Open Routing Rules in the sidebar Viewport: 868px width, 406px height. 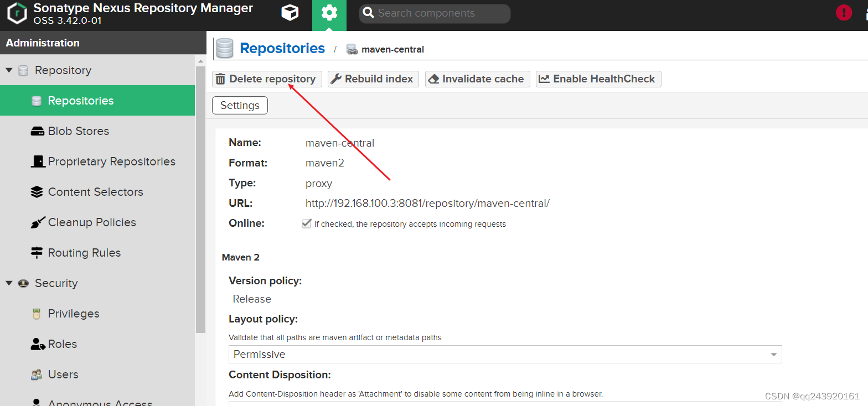pos(97,253)
